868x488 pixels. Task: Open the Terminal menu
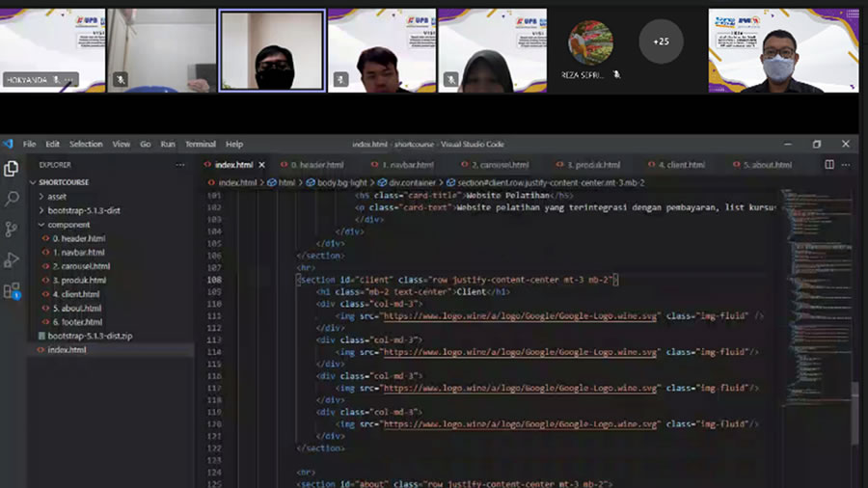pyautogui.click(x=200, y=145)
